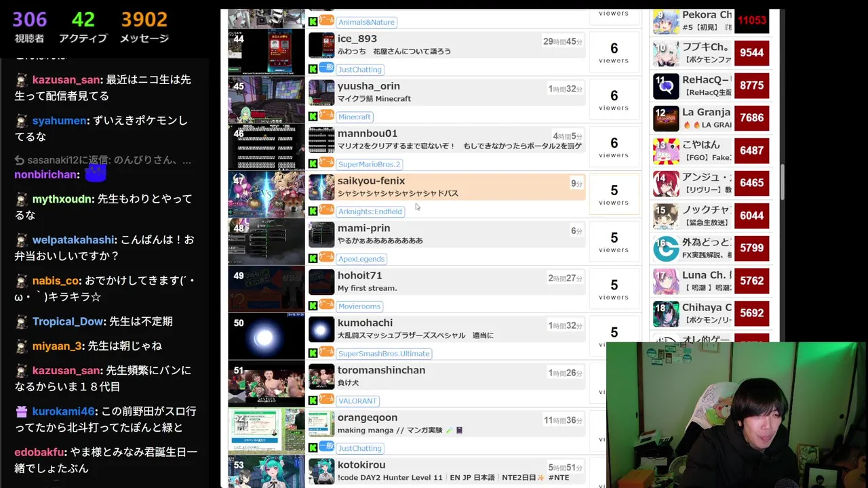Image resolution: width=868 pixels, height=488 pixels.
Task: Open mannbou01's avatar icon
Action: point(321,140)
